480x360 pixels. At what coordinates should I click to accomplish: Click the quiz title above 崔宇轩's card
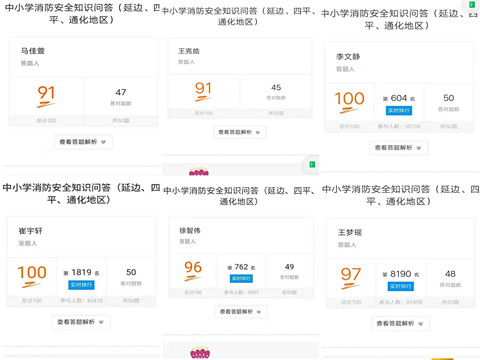81,194
